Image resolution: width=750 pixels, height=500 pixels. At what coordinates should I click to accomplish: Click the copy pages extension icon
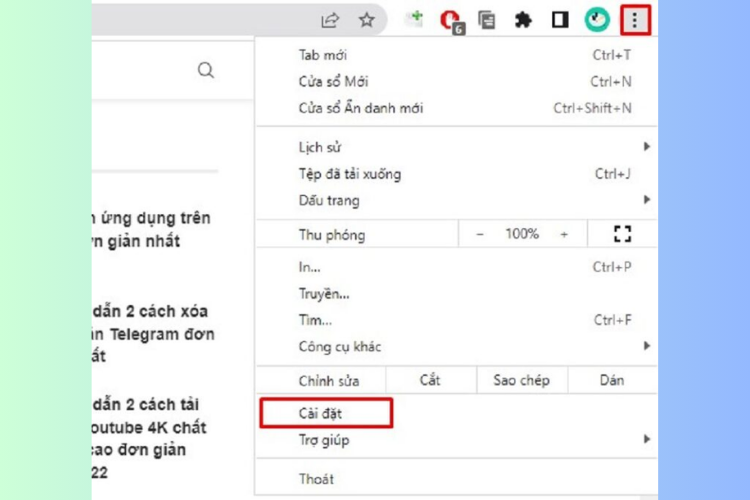[486, 20]
